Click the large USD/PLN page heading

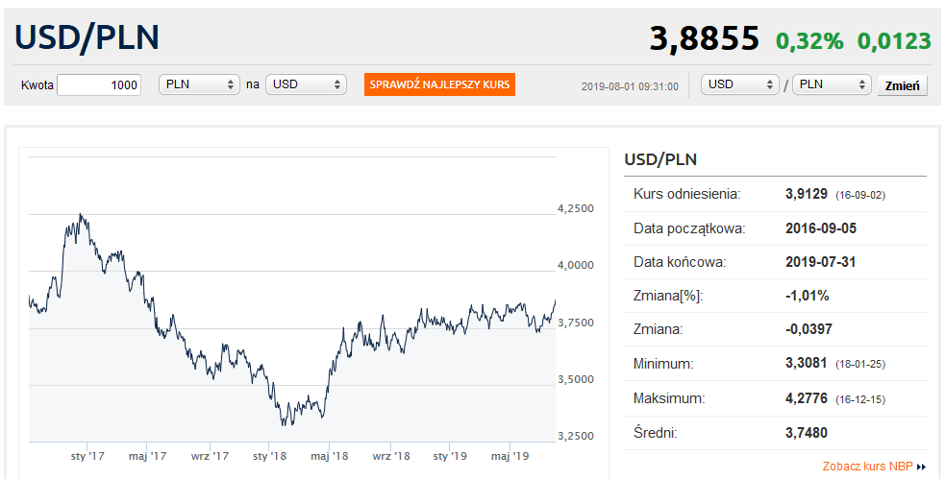point(87,37)
